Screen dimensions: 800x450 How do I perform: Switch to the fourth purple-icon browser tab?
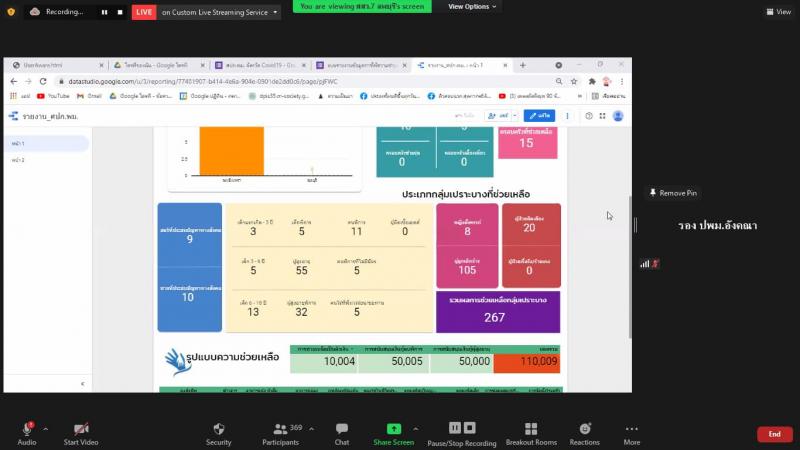pos(362,65)
